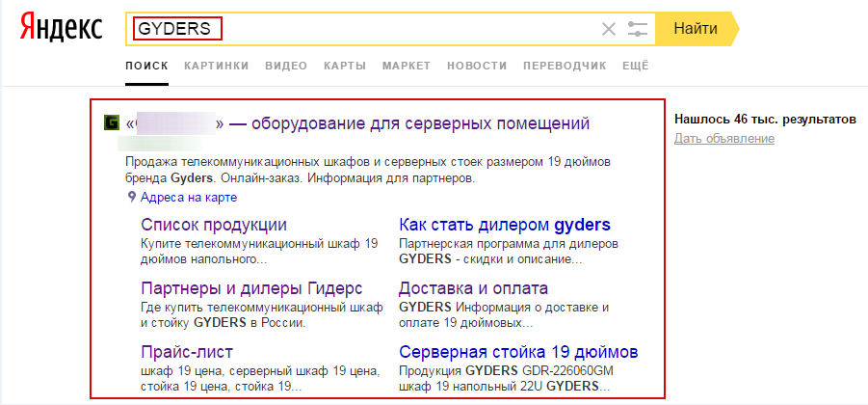Click description Информация о доставке и оплате

coord(504,315)
